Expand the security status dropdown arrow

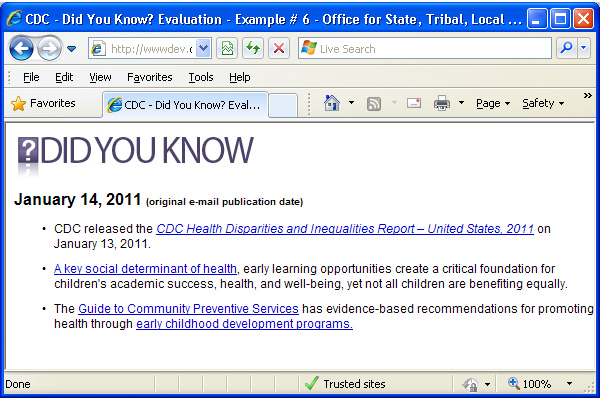488,384
